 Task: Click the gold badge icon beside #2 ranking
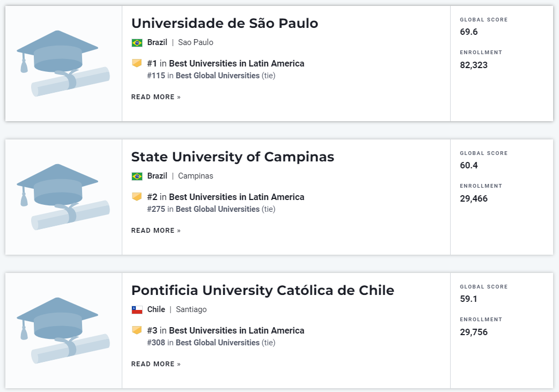pos(137,197)
